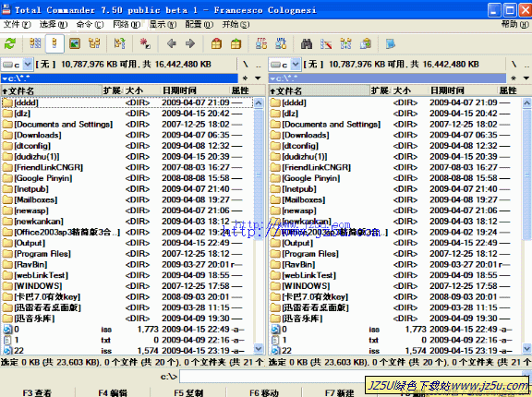Click the branch view toolbar icon

[x=119, y=43]
